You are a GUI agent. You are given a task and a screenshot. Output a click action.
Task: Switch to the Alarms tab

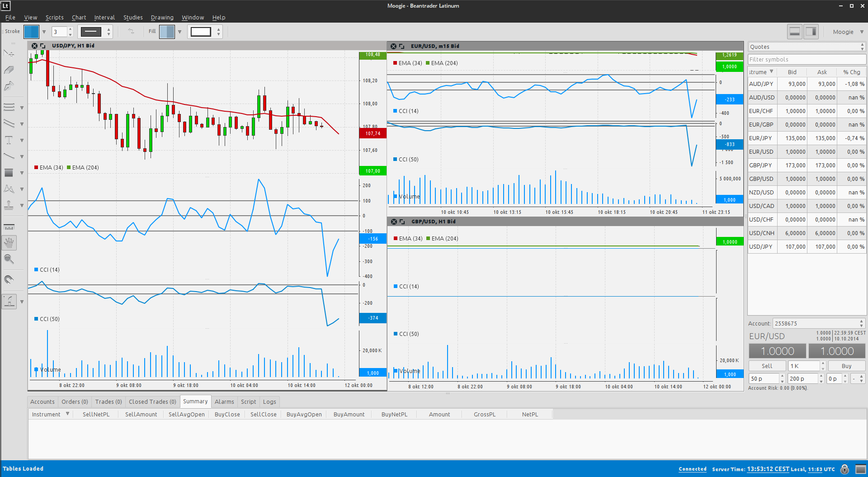pyautogui.click(x=224, y=401)
